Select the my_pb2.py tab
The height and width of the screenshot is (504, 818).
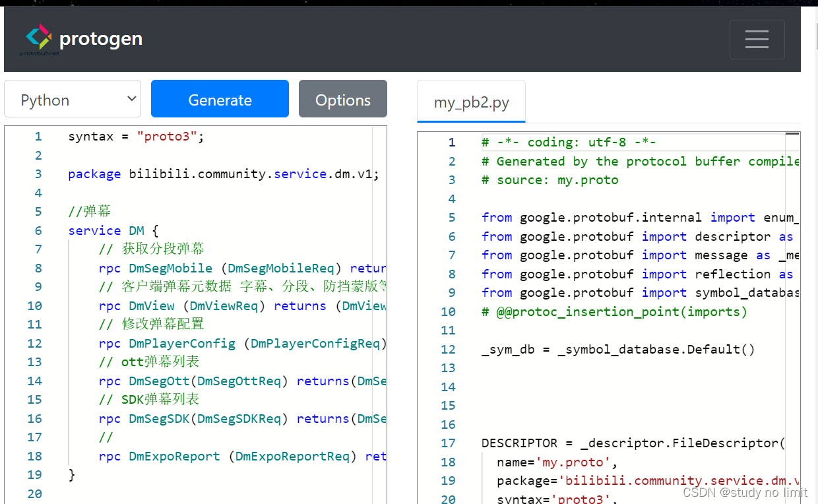(x=472, y=102)
